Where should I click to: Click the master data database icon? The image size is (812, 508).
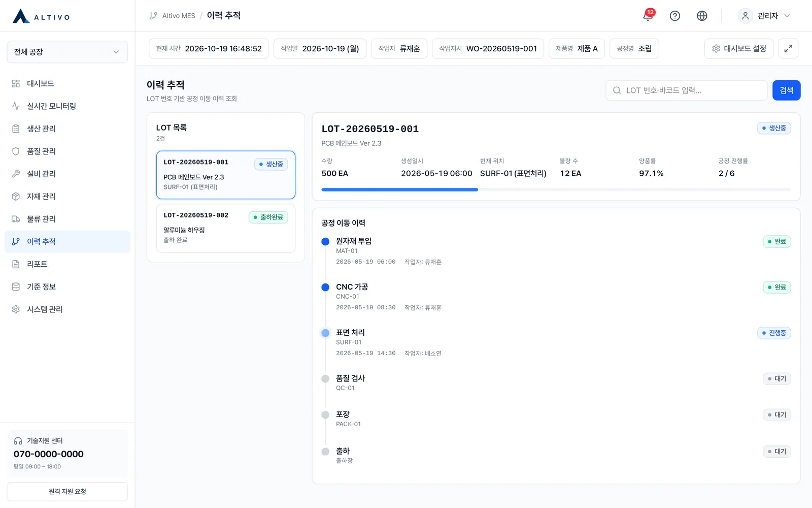[x=16, y=287]
